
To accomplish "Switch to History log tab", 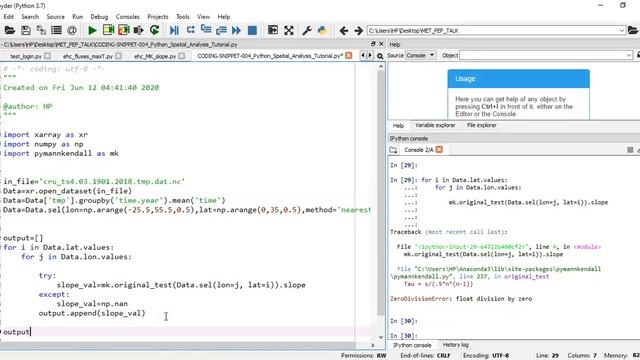I will click(x=456, y=345).
